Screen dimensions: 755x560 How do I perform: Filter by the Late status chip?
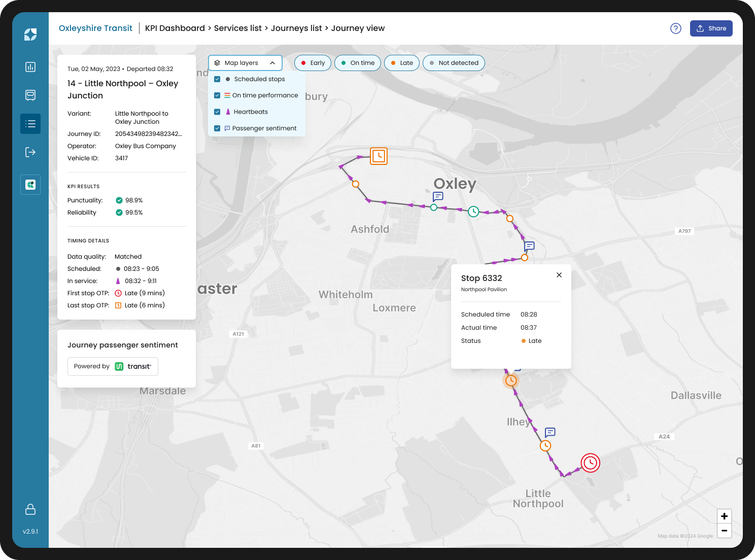[x=402, y=63]
